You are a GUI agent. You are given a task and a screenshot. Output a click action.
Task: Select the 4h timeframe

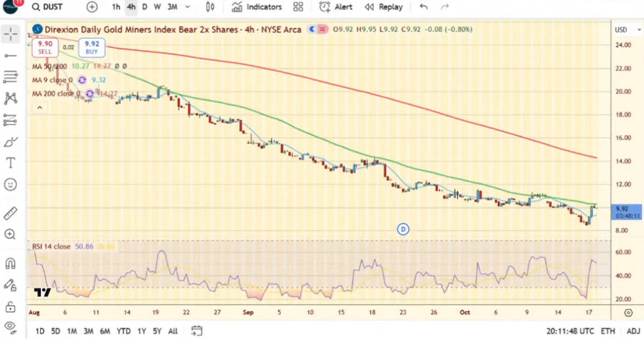pyautogui.click(x=131, y=7)
